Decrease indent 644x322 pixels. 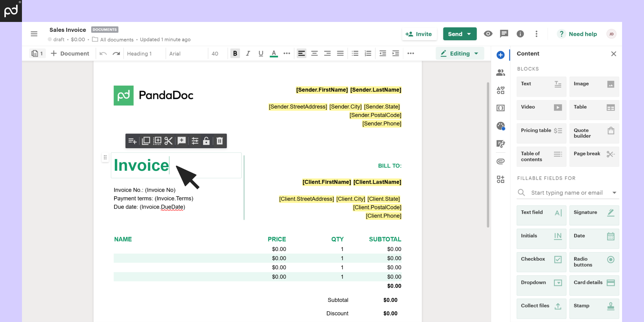[x=383, y=53]
